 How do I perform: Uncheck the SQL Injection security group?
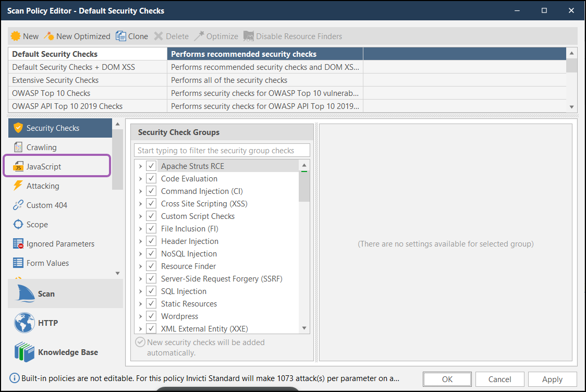pyautogui.click(x=151, y=291)
